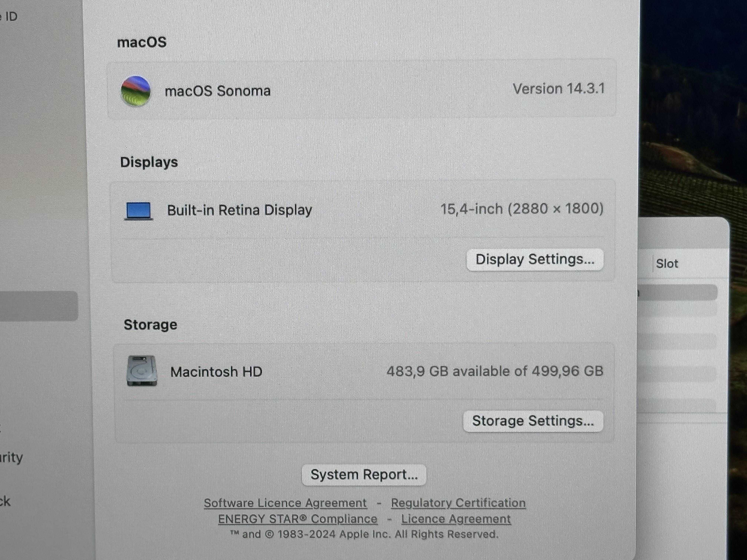The width and height of the screenshot is (747, 560).
Task: Click the Displays section heading
Action: point(149,162)
